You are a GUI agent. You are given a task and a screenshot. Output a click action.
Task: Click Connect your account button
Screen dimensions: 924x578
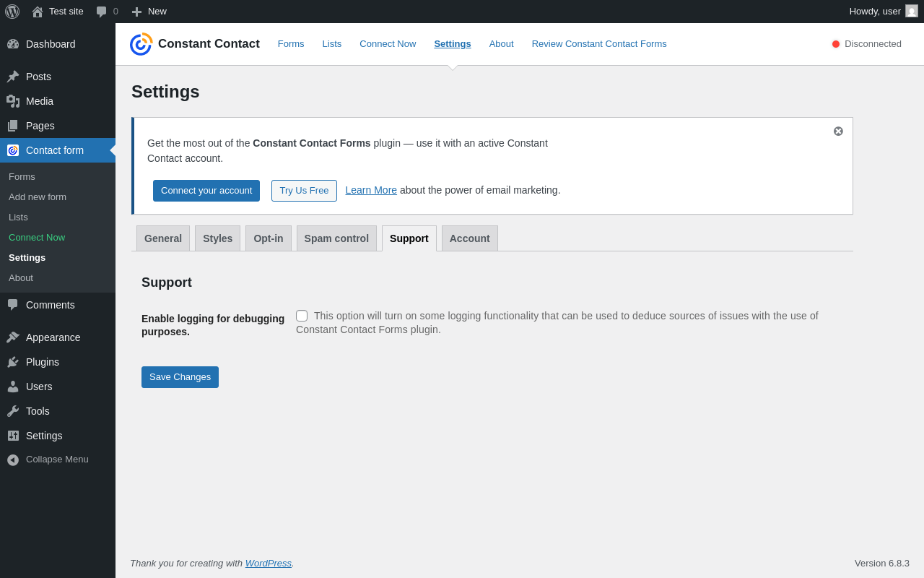point(206,191)
